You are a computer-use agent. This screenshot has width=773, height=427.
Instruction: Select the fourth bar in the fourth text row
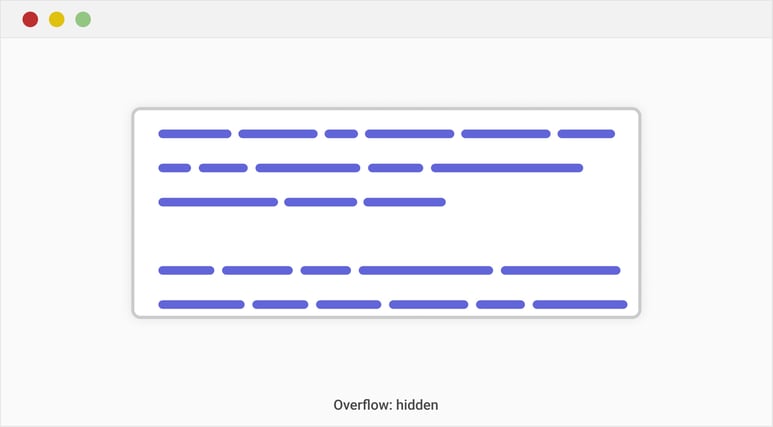pyautogui.click(x=426, y=270)
